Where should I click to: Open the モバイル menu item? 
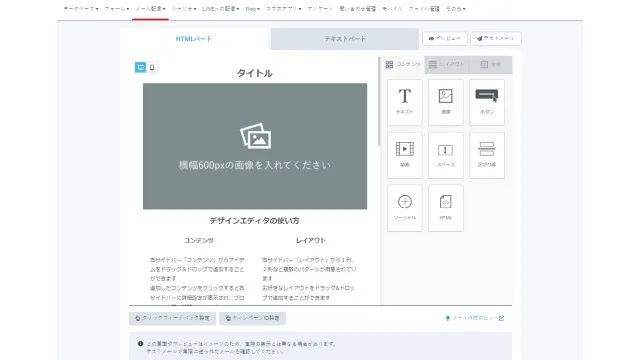392,9
